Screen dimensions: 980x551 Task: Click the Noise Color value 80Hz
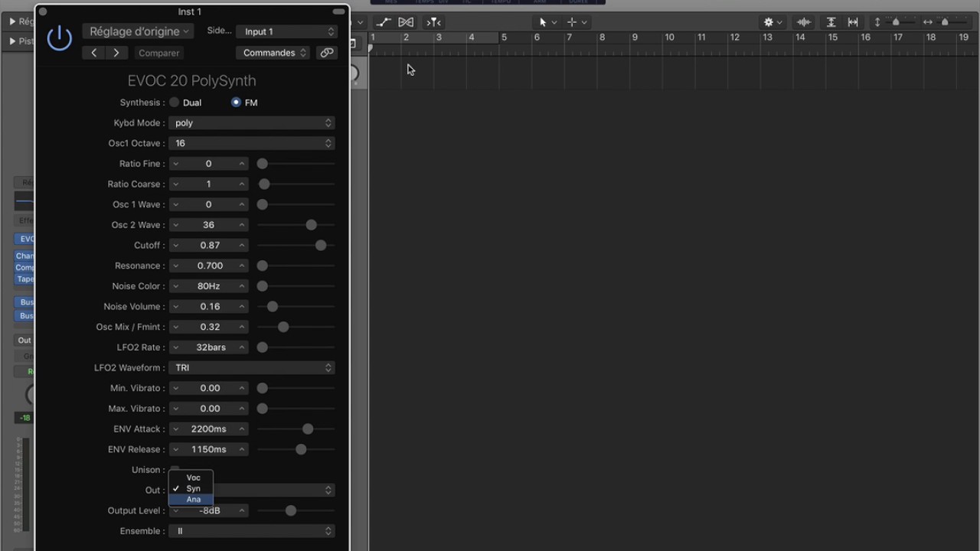click(209, 286)
